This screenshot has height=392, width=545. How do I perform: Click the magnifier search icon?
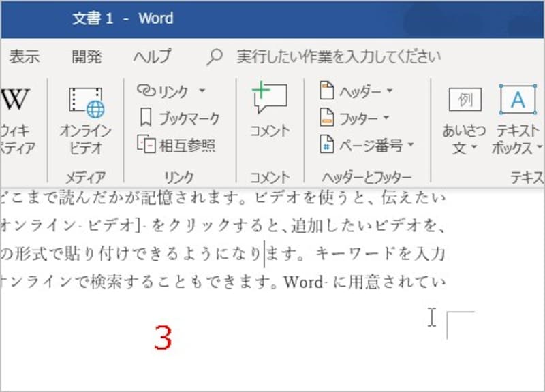215,57
